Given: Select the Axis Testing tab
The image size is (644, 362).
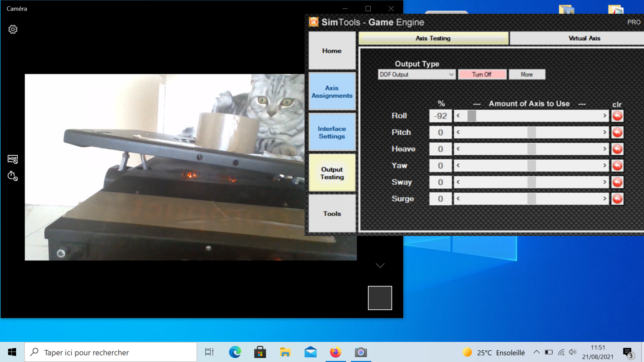Looking at the screenshot, I should click(433, 38).
